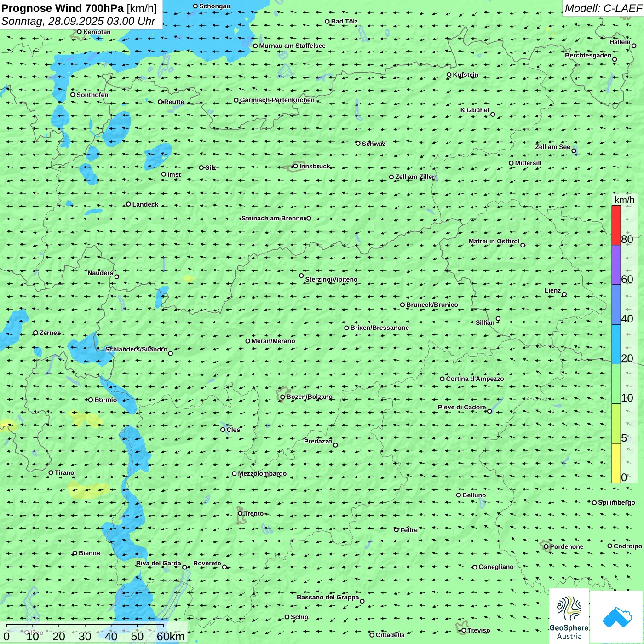The height and width of the screenshot is (644, 644).
Task: Click the Belluno city label
Action: 474,495
